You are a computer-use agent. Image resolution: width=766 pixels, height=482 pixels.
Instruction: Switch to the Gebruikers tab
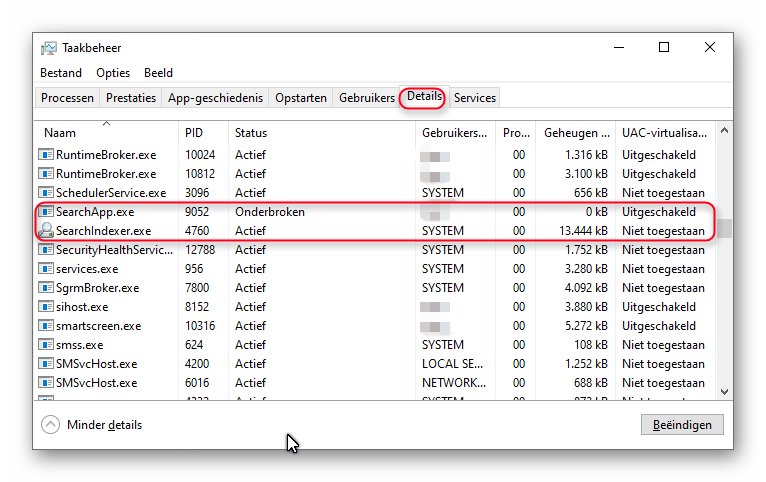367,98
